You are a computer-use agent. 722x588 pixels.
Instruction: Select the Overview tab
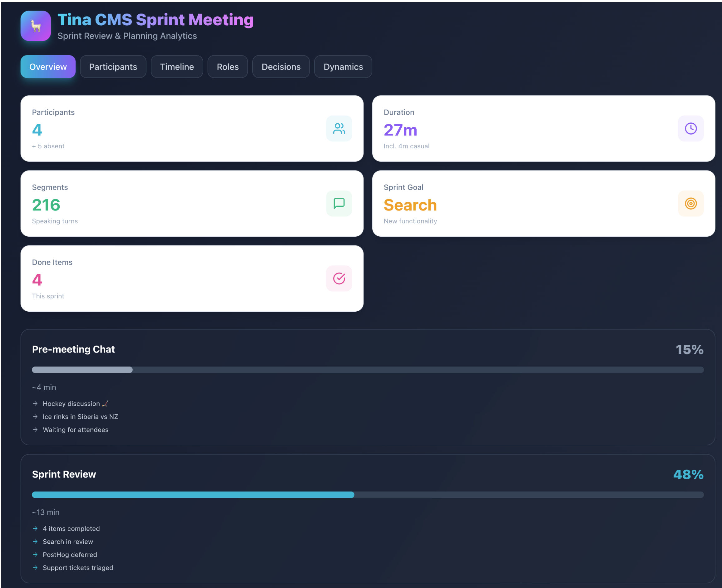click(48, 67)
